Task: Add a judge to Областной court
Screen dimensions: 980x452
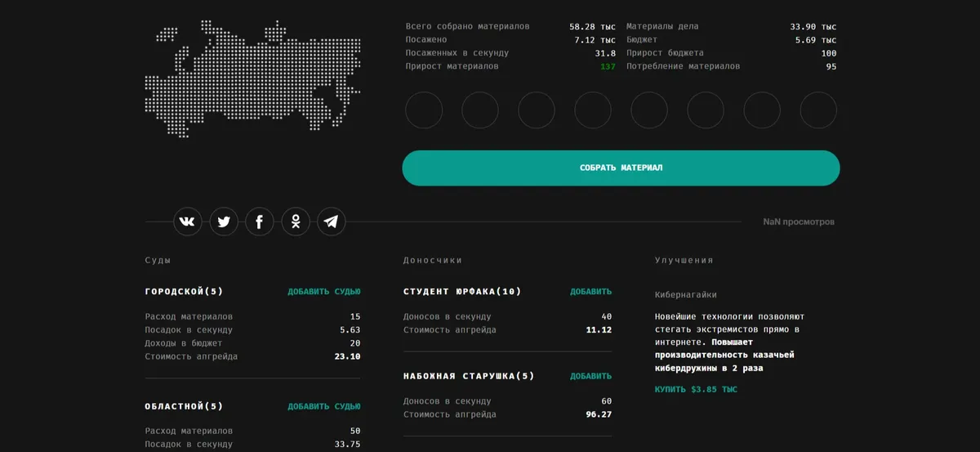Action: tap(323, 406)
